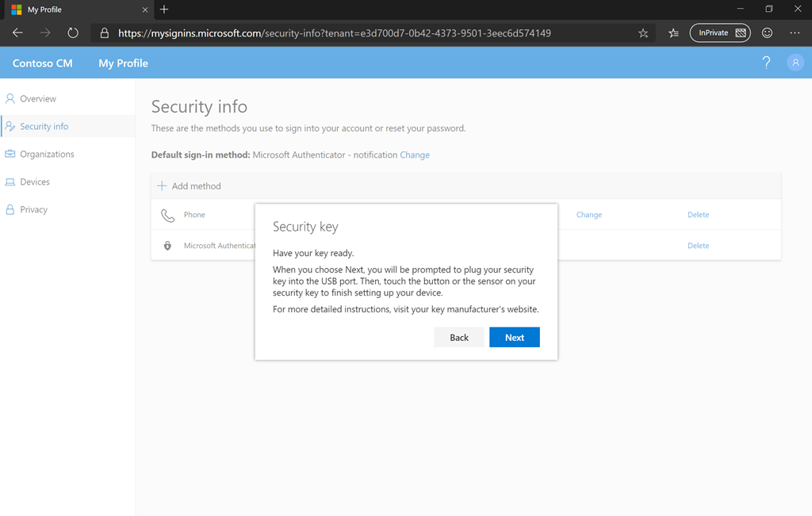
Task: Open the user account avatar
Action: 795,63
